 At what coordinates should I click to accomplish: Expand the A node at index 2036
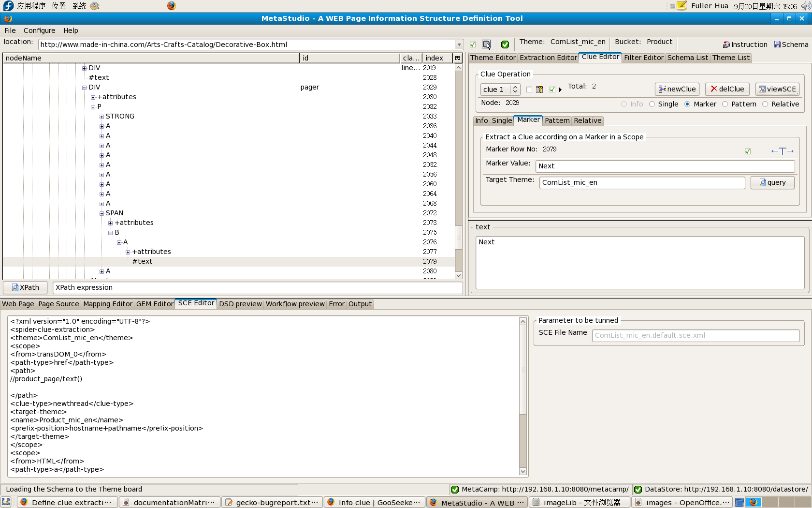pyautogui.click(x=101, y=126)
